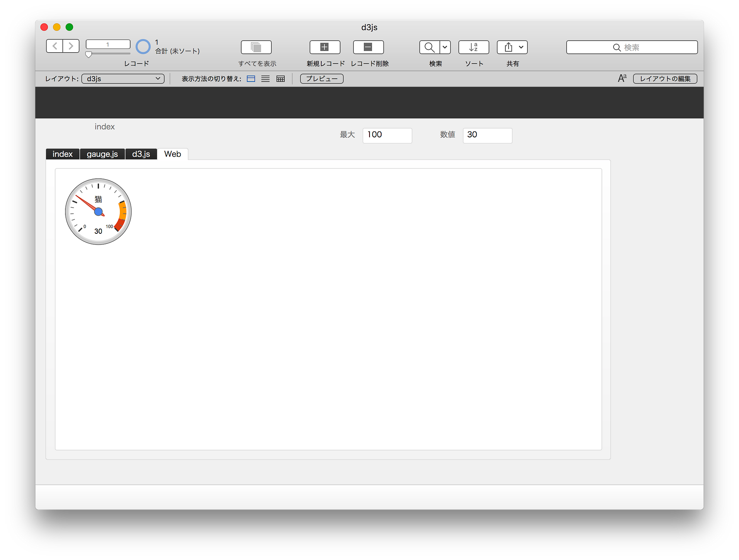Delete current record via レコード削除 icon
This screenshot has width=739, height=560.
[368, 47]
